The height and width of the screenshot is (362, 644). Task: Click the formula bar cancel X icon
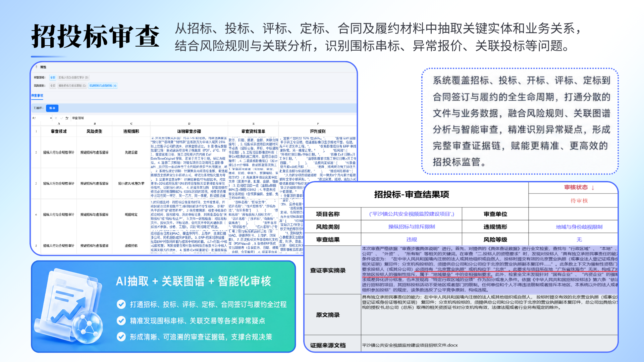56,118
